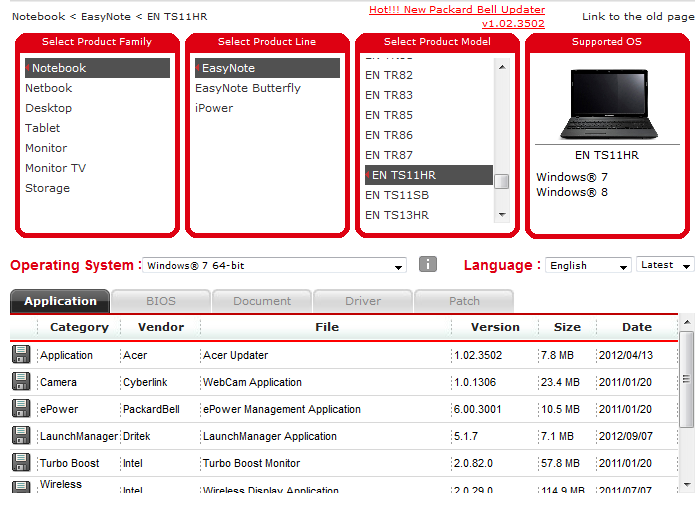Download Acer Updater via its disk icon

[x=20, y=355]
